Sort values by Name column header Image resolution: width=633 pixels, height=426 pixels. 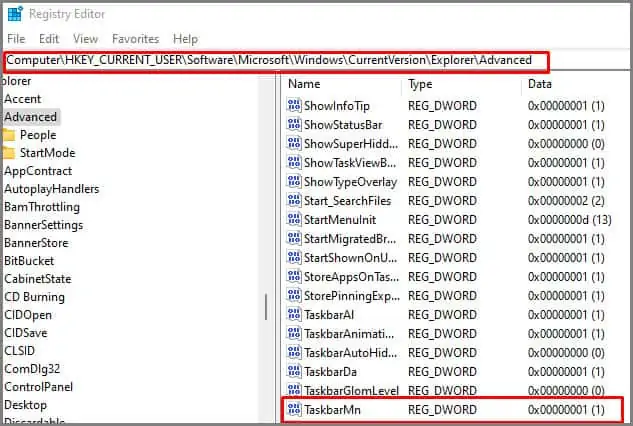click(x=304, y=84)
